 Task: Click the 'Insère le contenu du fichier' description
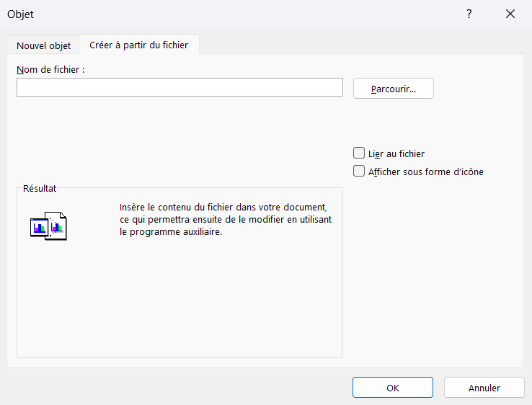[226, 220]
